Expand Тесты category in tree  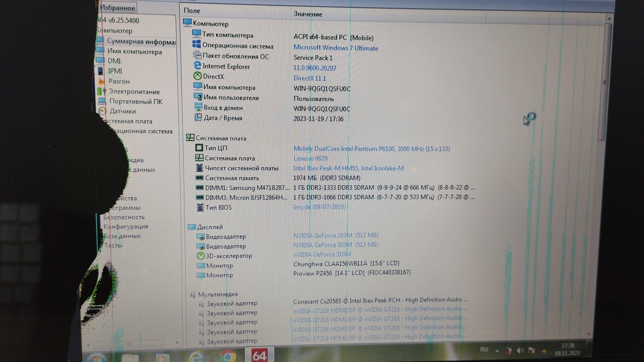pyautogui.click(x=113, y=245)
